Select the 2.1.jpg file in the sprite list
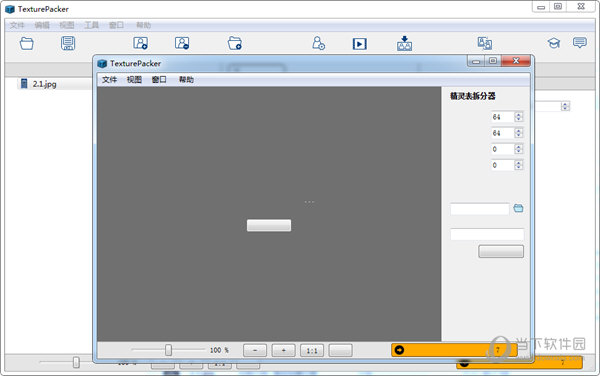Image resolution: width=600 pixels, height=376 pixels. point(44,84)
